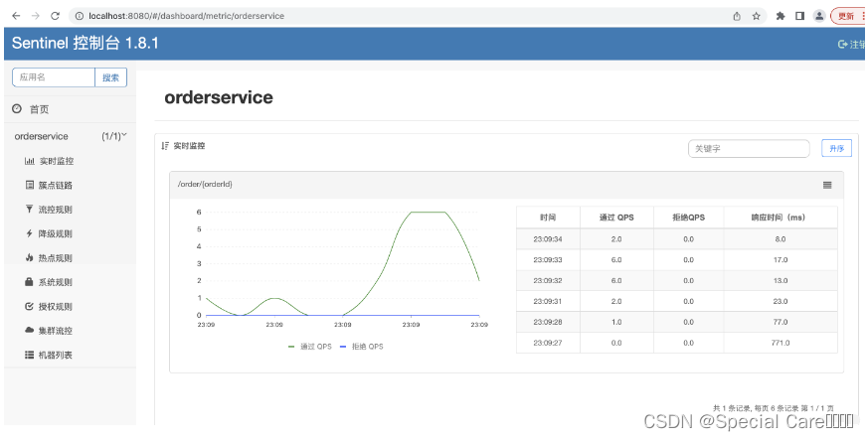
Task: Click the 时间 column header
Action: coord(548,218)
